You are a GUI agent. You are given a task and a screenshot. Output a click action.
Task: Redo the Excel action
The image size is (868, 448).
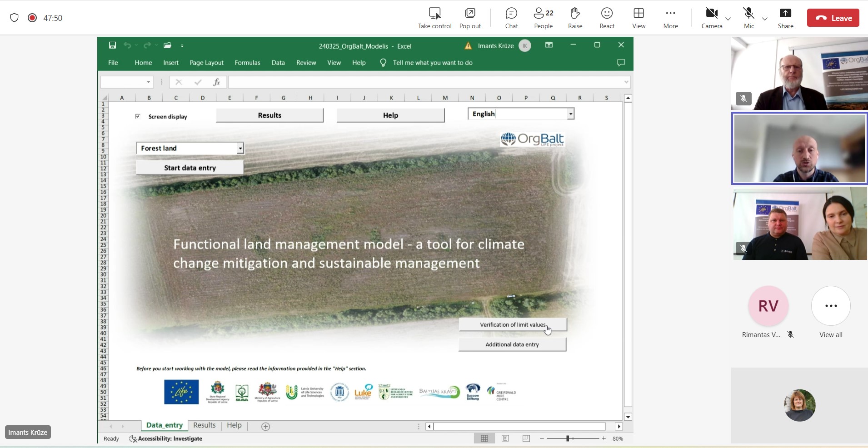pyautogui.click(x=147, y=45)
